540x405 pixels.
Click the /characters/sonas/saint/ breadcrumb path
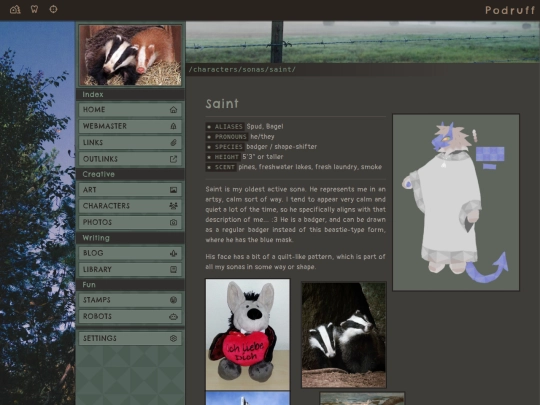pos(242,70)
